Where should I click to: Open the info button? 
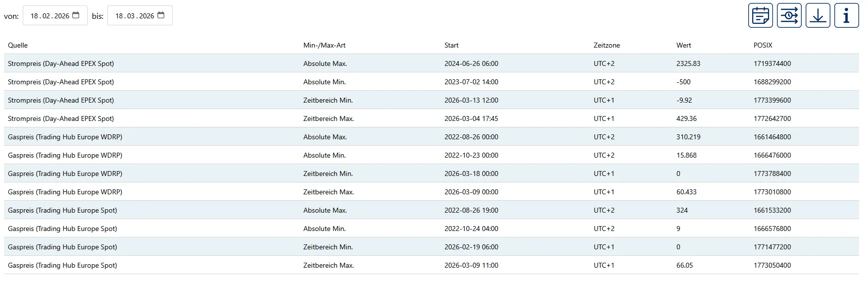846,15
